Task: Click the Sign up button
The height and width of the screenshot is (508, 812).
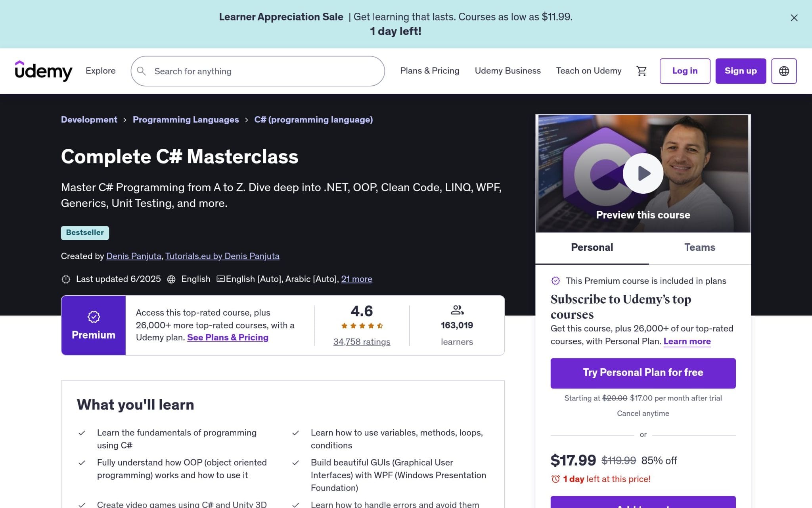Action: (741, 71)
